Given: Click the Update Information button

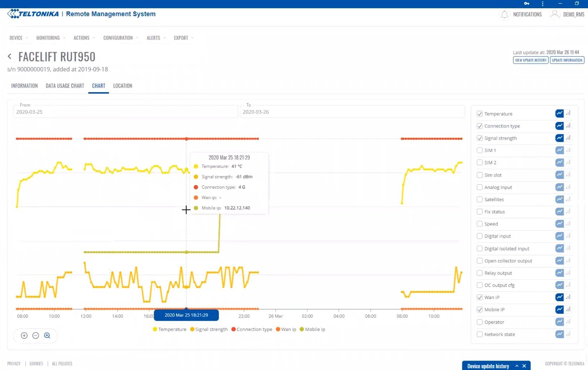Looking at the screenshot, I should pyautogui.click(x=567, y=60).
